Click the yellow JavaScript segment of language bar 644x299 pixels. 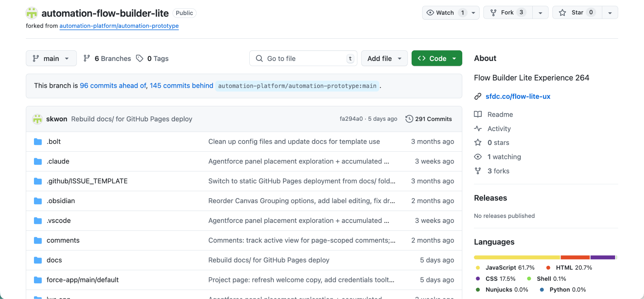(517, 257)
